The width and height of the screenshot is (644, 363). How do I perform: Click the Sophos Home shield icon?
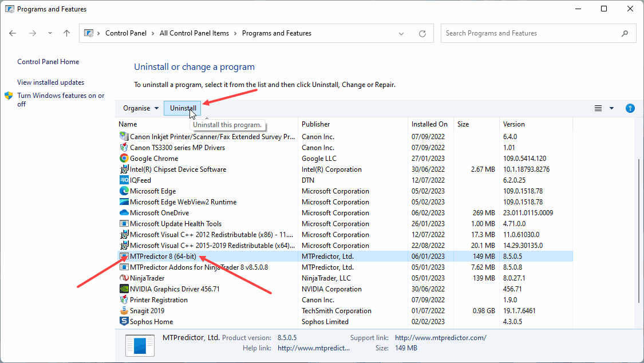point(124,322)
